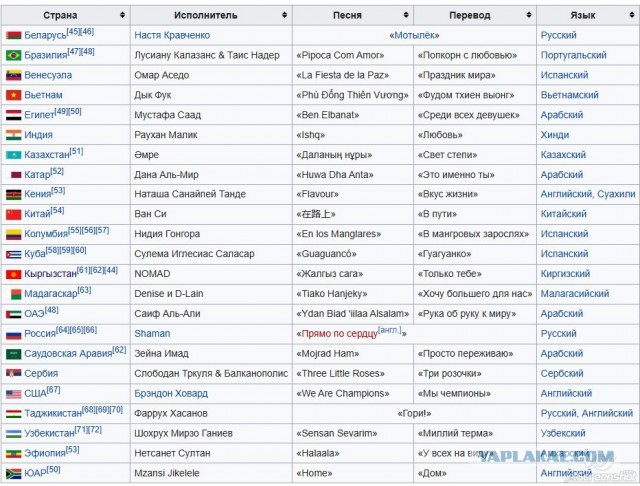Image resolution: width=640 pixels, height=486 pixels.
Task: Open footnote 51 beside Казахстан
Action: 76,151
